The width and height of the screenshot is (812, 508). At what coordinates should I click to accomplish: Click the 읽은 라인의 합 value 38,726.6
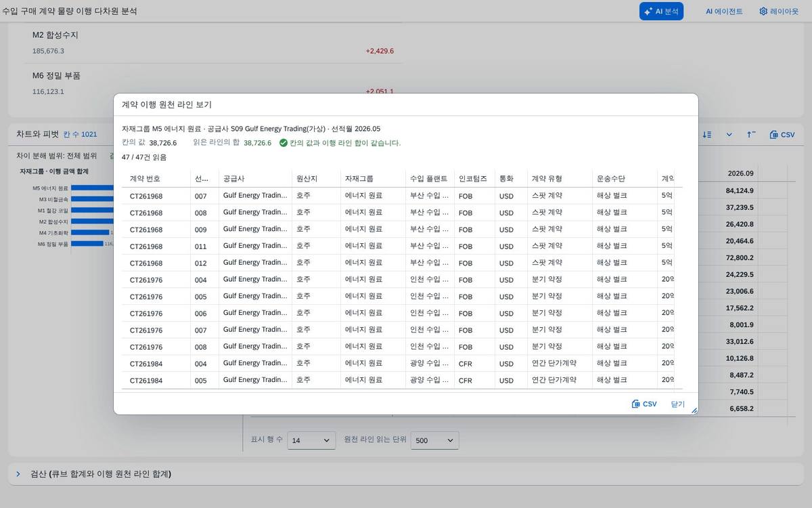(257, 143)
